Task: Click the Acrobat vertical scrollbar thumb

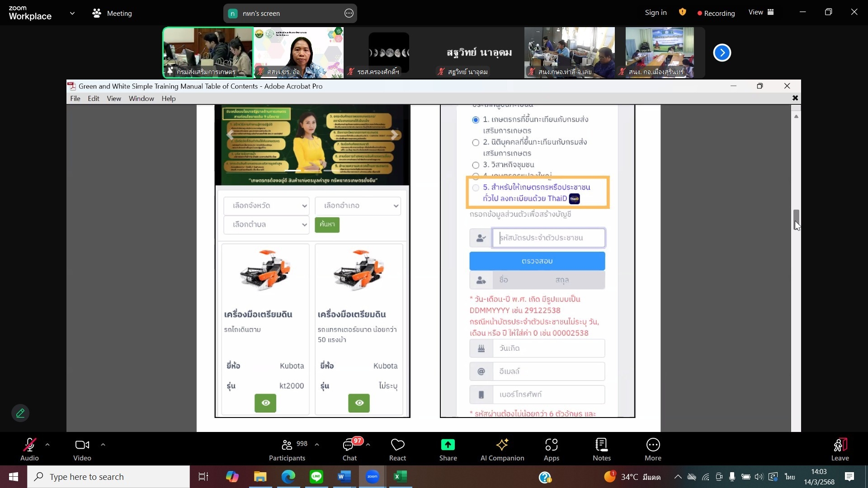Action: coord(796,219)
